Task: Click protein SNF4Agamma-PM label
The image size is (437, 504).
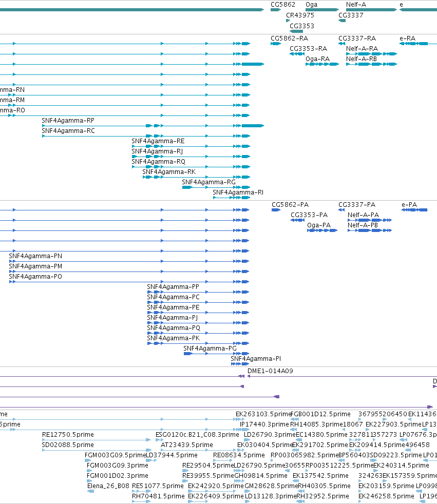Action: coord(35,266)
